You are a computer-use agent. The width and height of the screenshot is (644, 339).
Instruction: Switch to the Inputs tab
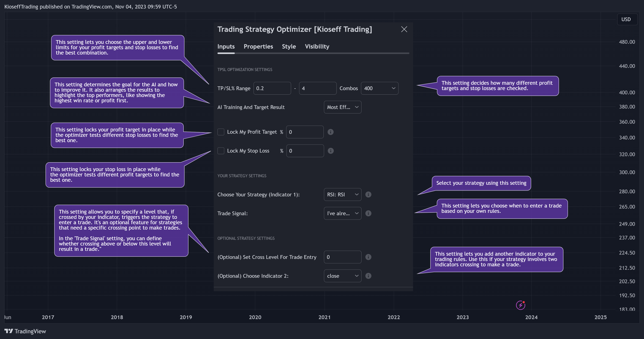point(226,47)
